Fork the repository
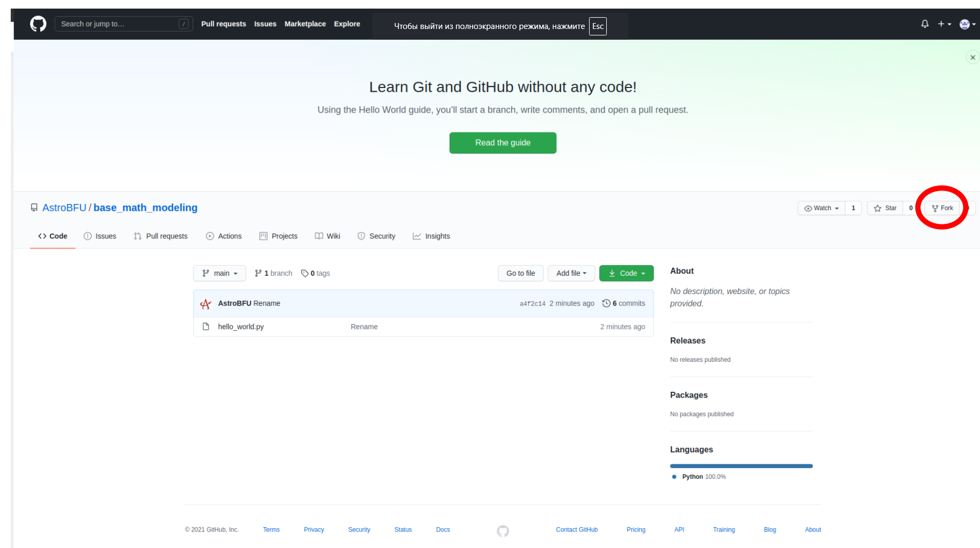The width and height of the screenshot is (980, 548). pyautogui.click(x=942, y=208)
